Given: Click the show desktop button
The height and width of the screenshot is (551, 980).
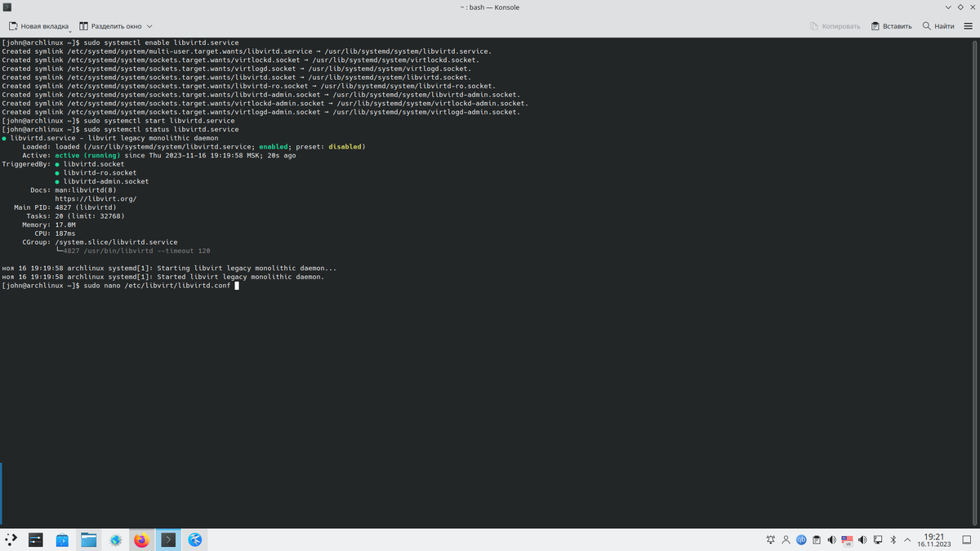Looking at the screenshot, I should pyautogui.click(x=966, y=540).
